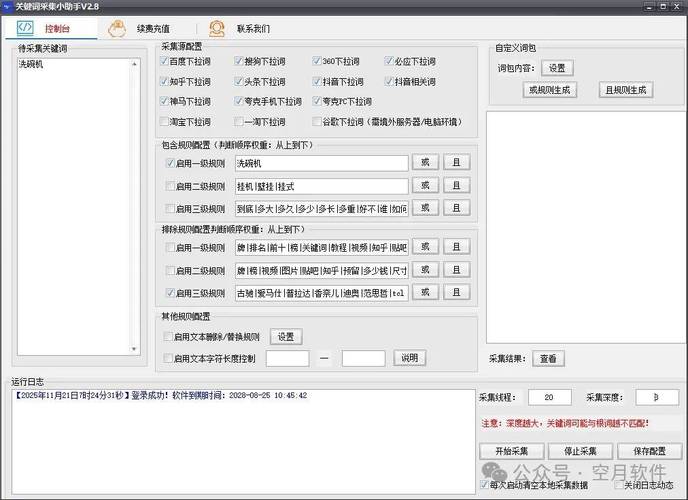Click keyword list scroll up arrow

pos(134,64)
